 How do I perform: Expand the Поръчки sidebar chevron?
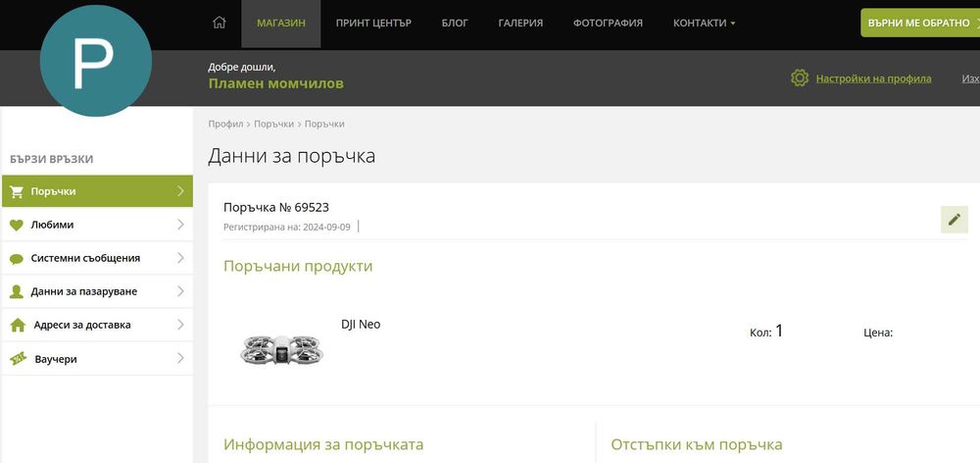point(180,191)
